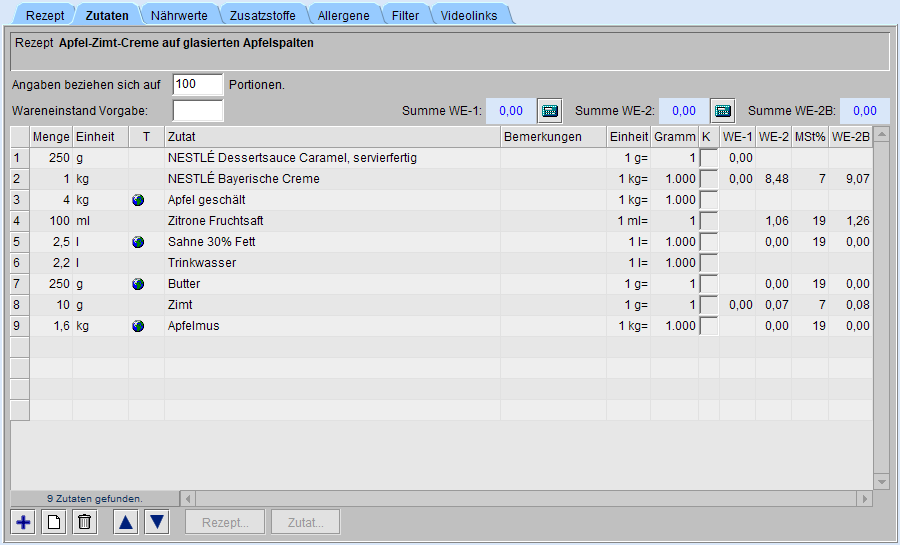This screenshot has width=900, height=545.
Task: Click the new blank page icon
Action: pos(55,522)
